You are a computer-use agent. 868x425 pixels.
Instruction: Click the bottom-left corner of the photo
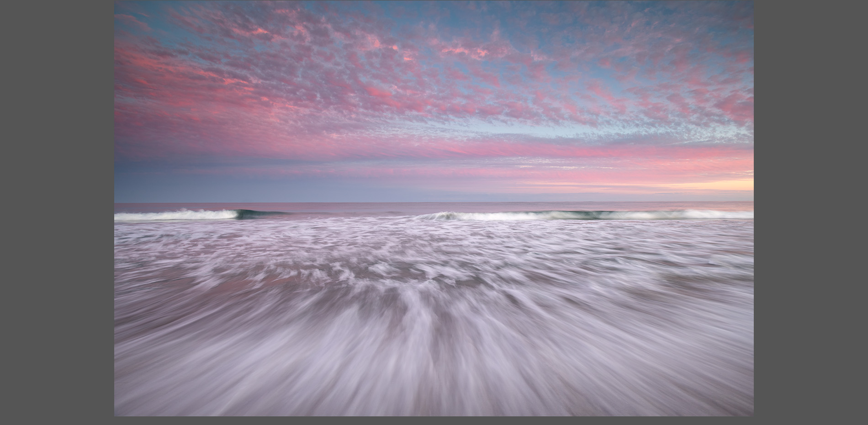(115, 414)
